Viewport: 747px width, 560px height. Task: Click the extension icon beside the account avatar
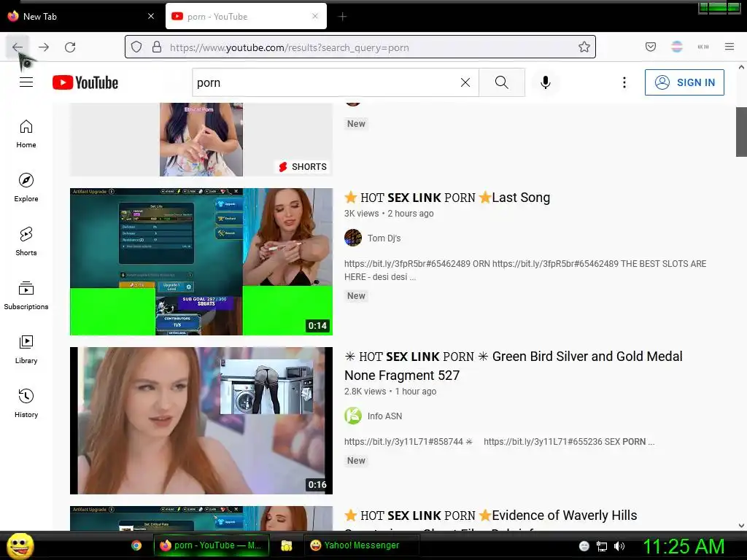(x=703, y=47)
